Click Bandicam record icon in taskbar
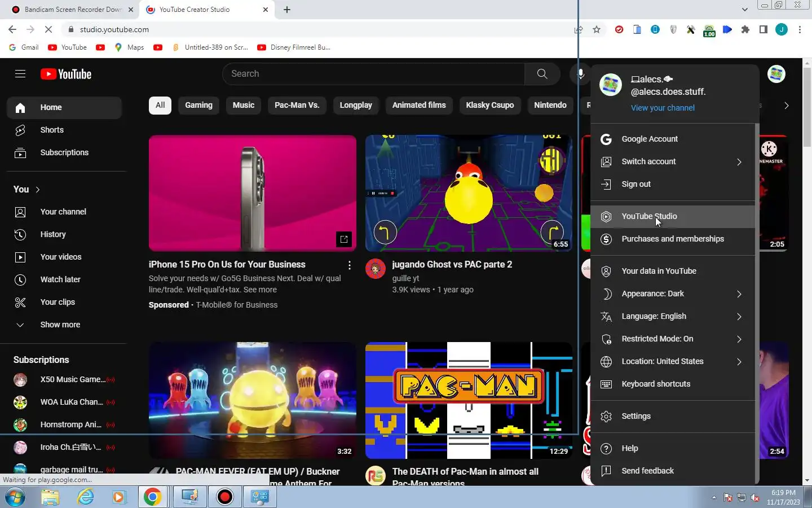Image resolution: width=812 pixels, height=508 pixels. pos(225,497)
